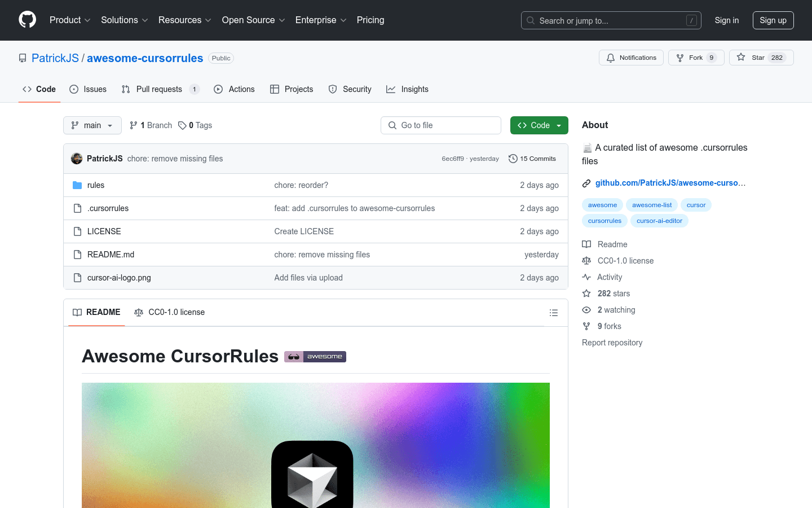Click the file icon beside LICENSE

click(77, 231)
